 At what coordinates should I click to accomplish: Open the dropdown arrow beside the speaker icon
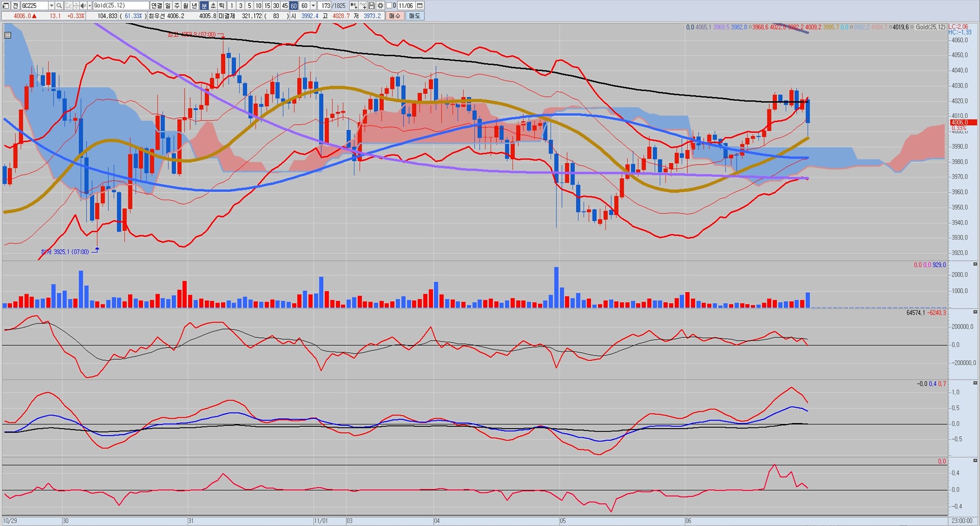90,6
